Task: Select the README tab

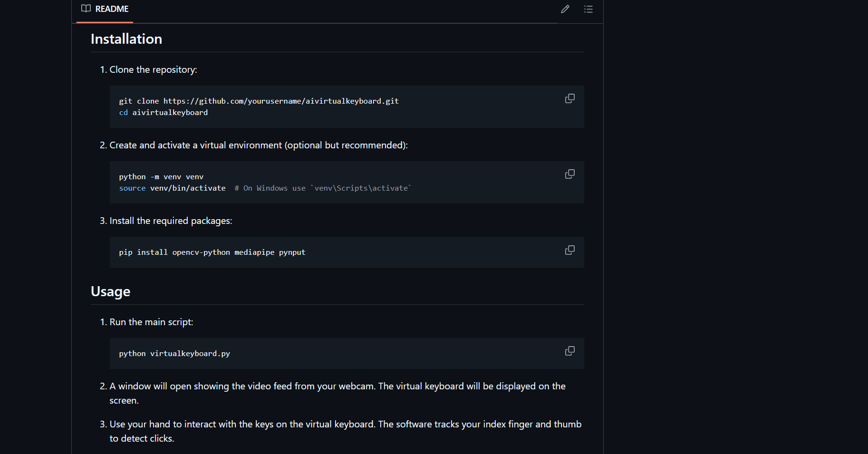Action: click(x=105, y=9)
